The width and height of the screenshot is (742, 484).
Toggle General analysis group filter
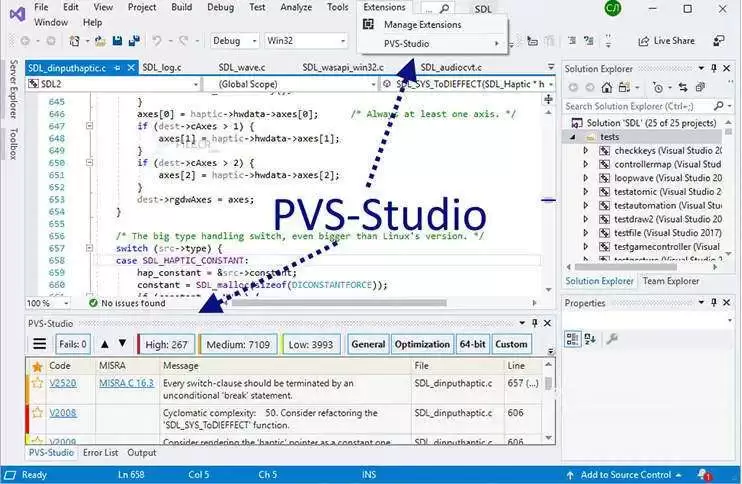[x=368, y=344]
